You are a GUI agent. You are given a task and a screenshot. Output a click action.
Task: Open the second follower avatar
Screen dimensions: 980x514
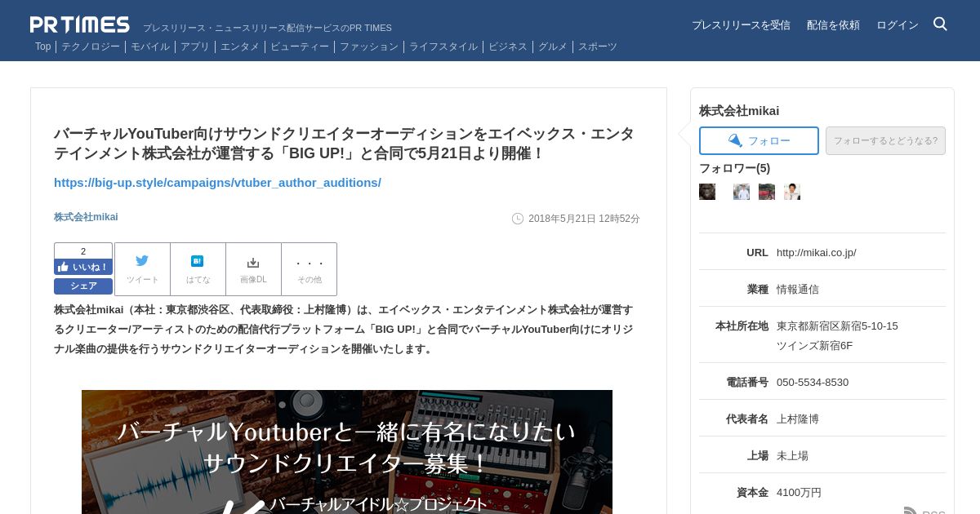742,192
